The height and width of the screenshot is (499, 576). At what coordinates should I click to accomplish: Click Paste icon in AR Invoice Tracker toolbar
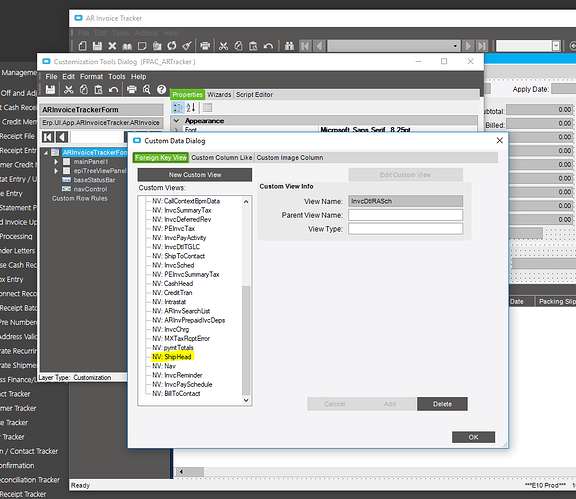pyautogui.click(x=253, y=46)
